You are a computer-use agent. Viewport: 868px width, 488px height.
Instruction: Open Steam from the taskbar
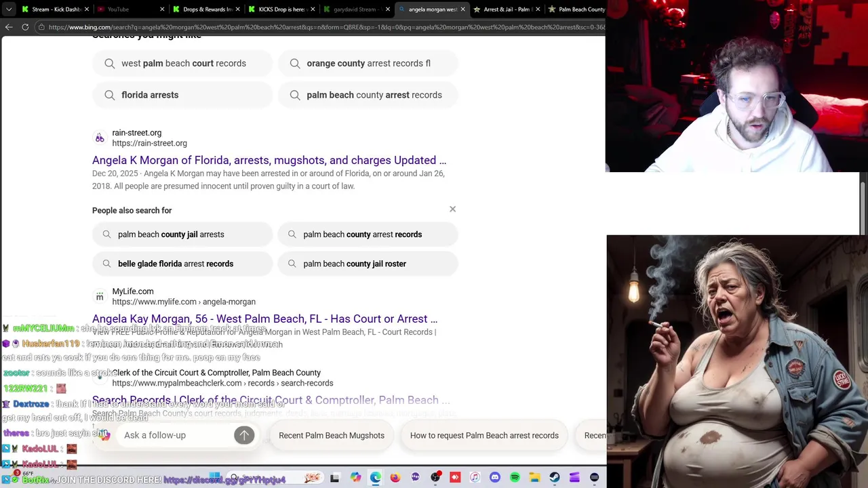555,478
